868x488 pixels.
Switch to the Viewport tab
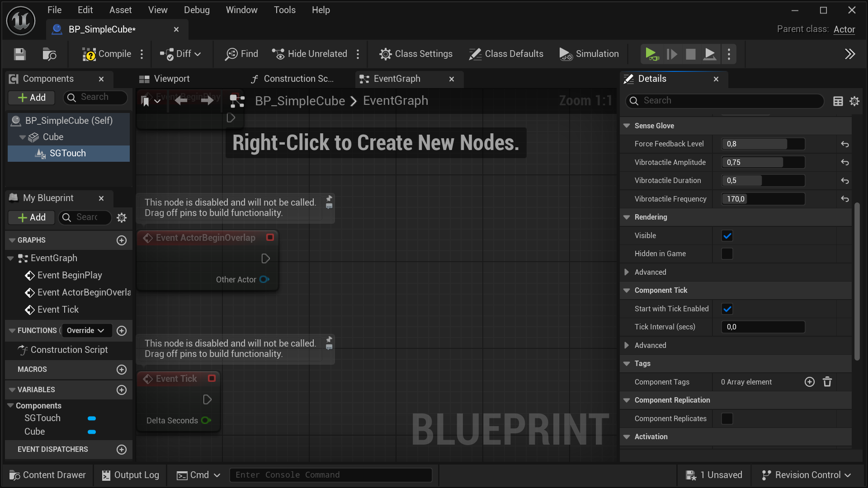click(x=165, y=79)
